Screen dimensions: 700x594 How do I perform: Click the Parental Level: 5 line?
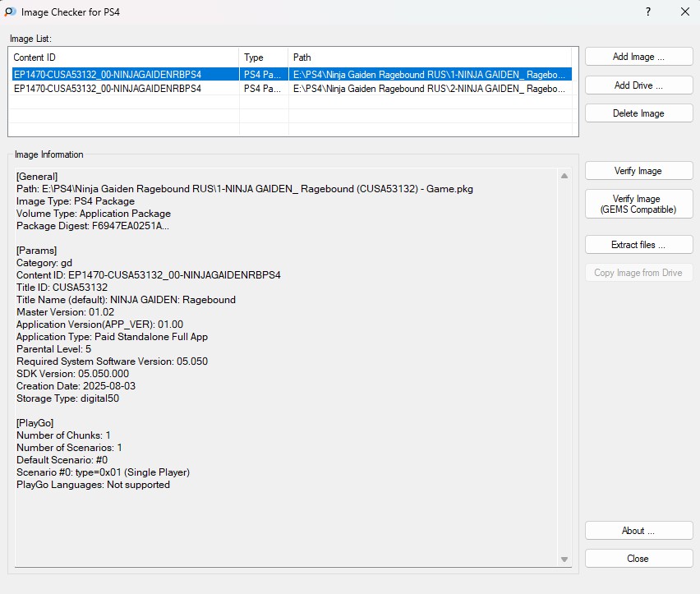pyautogui.click(x=53, y=349)
